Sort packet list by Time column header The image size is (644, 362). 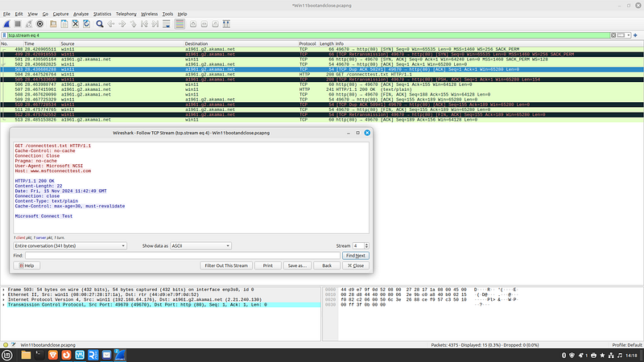(x=41, y=43)
